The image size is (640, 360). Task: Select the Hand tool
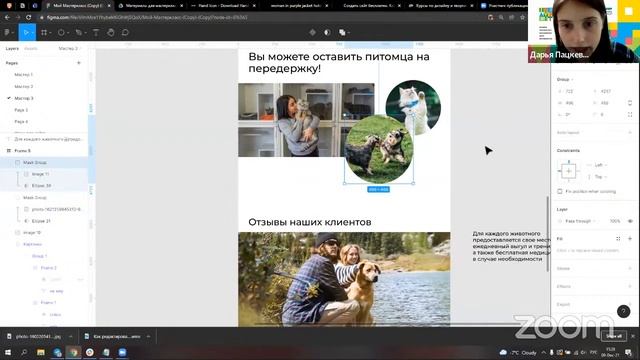tap(111, 32)
